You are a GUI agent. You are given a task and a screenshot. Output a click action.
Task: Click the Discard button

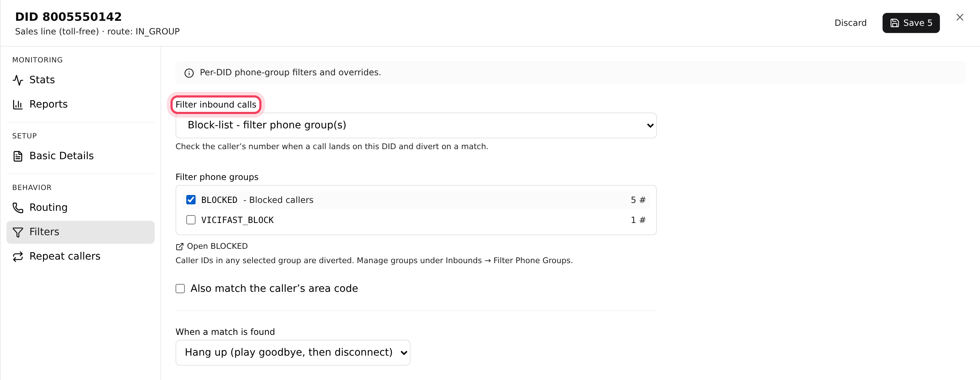[850, 23]
